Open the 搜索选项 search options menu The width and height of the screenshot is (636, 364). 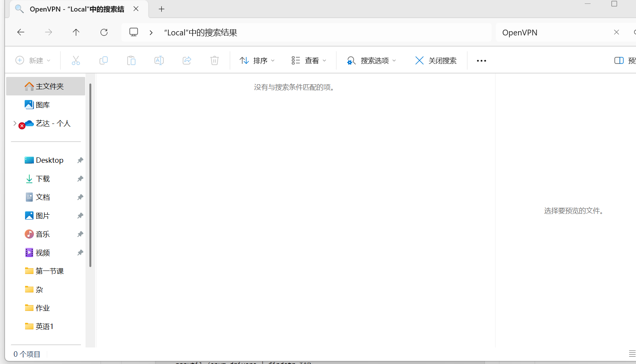pos(371,60)
